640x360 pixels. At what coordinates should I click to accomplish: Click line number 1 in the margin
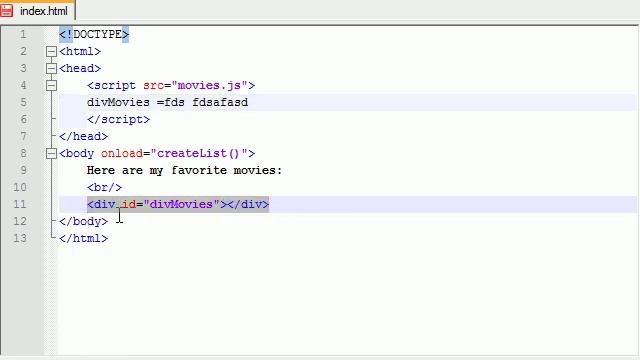click(x=23, y=34)
